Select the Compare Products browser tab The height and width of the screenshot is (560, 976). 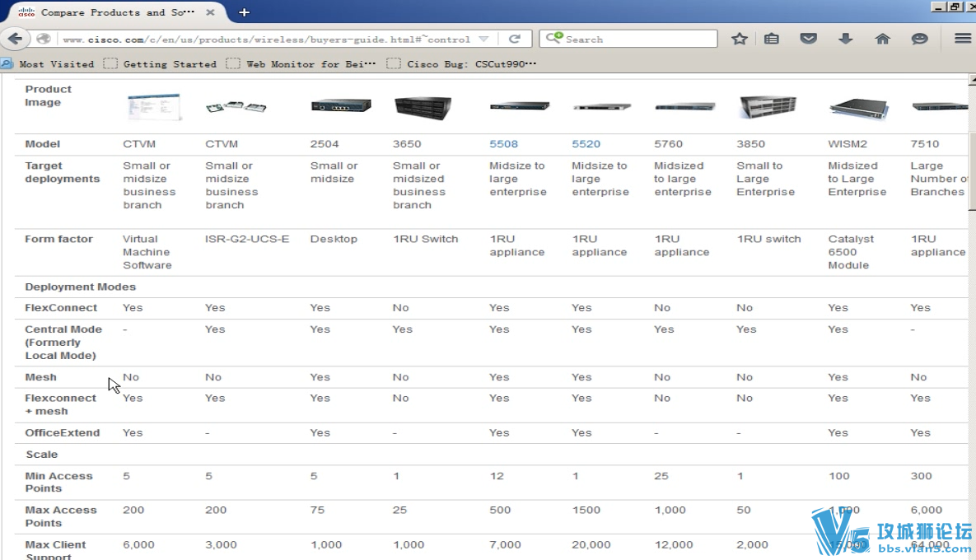pyautogui.click(x=117, y=12)
